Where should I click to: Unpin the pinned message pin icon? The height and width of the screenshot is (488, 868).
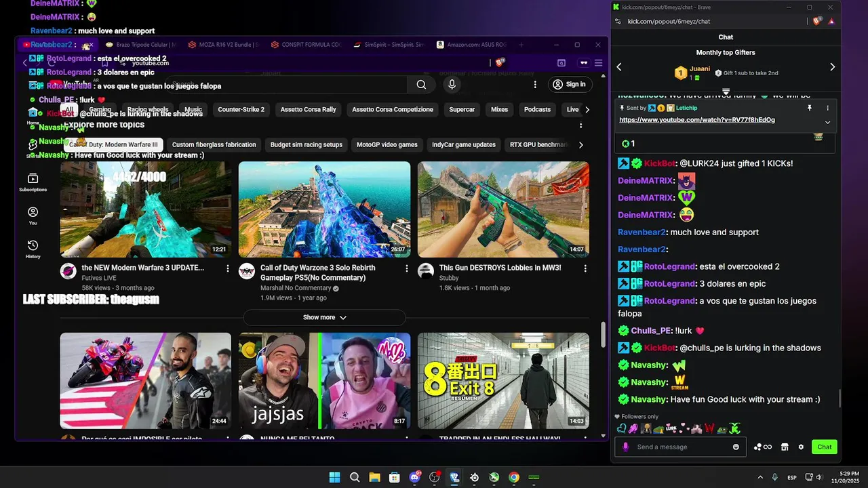point(809,108)
